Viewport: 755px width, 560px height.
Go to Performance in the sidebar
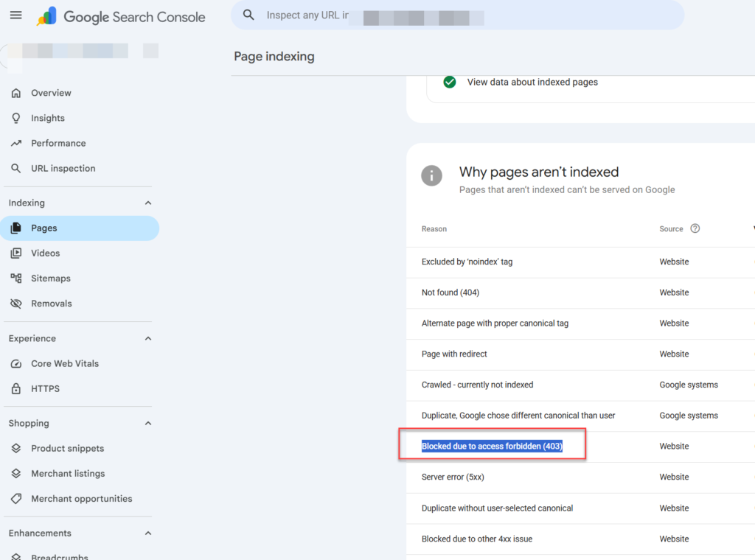click(80, 143)
